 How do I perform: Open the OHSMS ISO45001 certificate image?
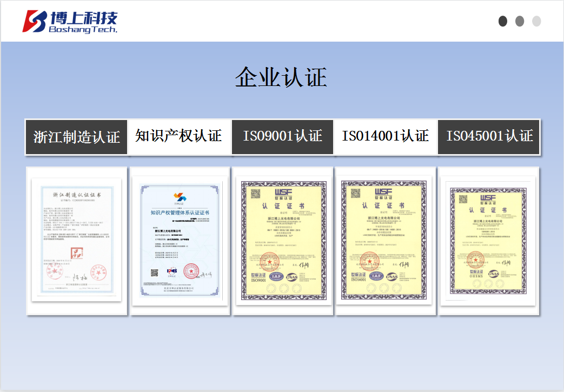coord(487,241)
